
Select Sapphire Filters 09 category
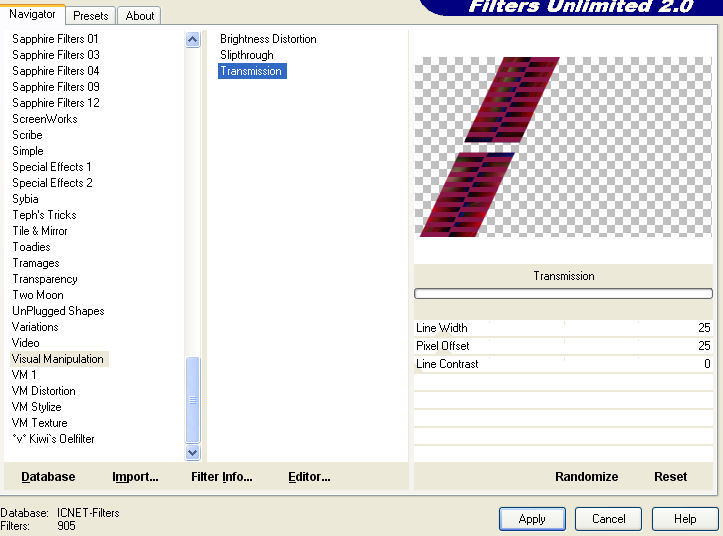coord(56,87)
